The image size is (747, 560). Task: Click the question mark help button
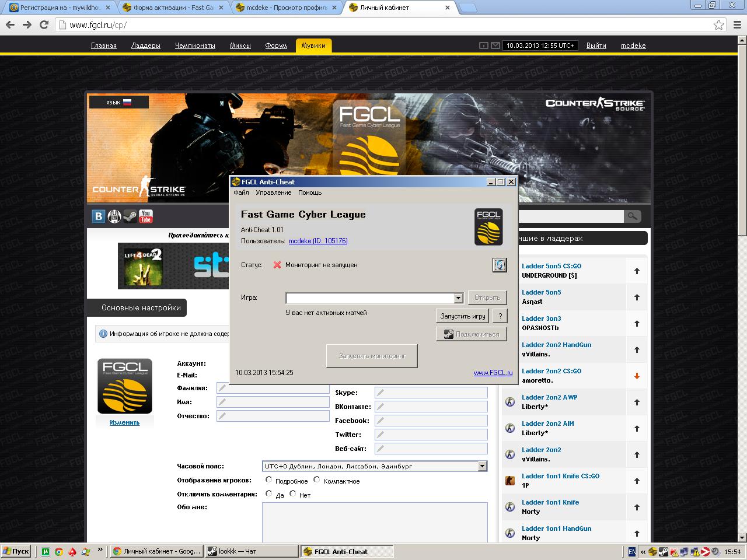500,316
